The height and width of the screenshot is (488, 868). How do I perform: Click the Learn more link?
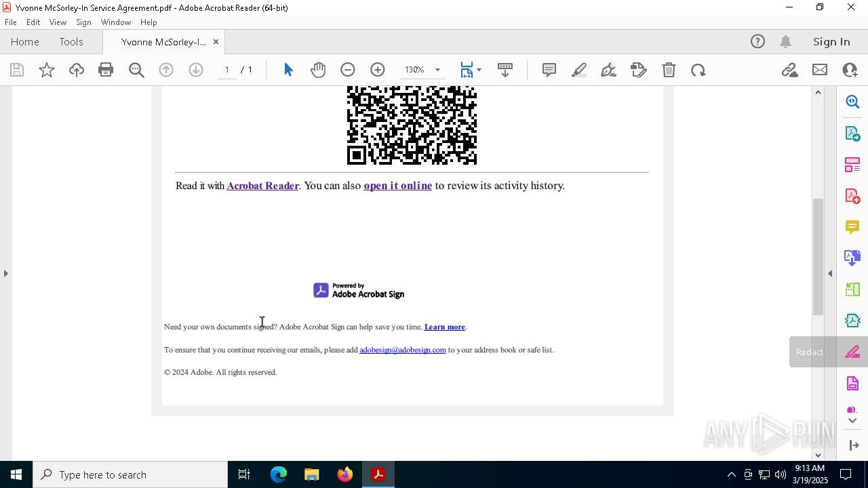coord(444,327)
